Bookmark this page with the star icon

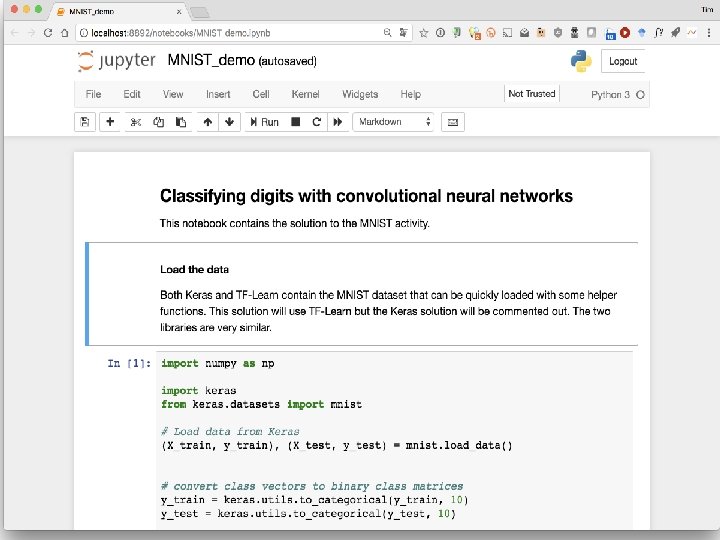(x=423, y=33)
